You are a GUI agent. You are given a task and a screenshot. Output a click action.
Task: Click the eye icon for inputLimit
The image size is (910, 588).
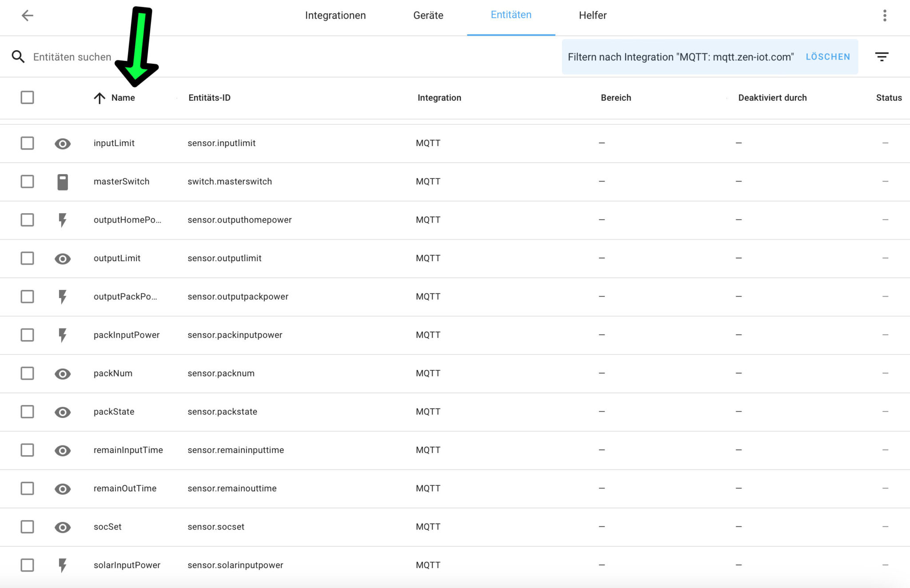63,143
